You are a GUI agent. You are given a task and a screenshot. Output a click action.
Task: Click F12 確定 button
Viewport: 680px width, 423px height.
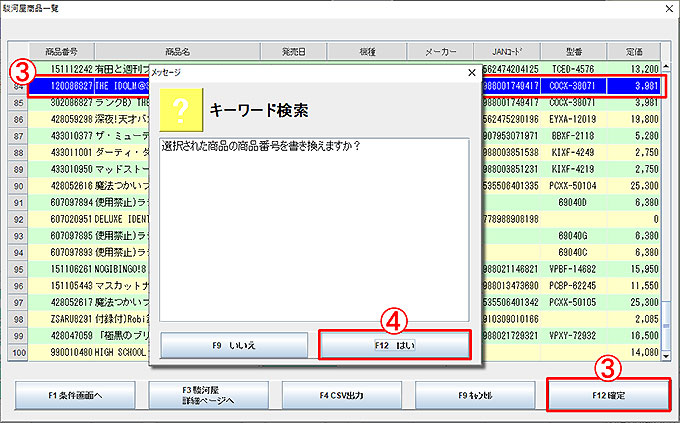(x=609, y=395)
